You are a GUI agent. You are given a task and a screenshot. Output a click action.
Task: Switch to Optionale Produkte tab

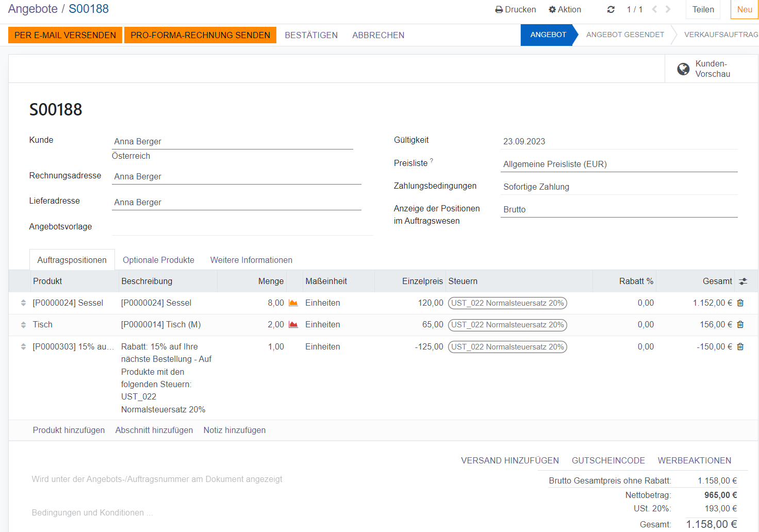pos(158,260)
